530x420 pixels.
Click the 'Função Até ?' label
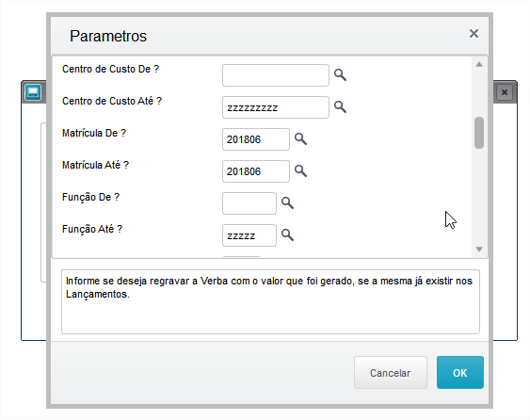(x=92, y=229)
